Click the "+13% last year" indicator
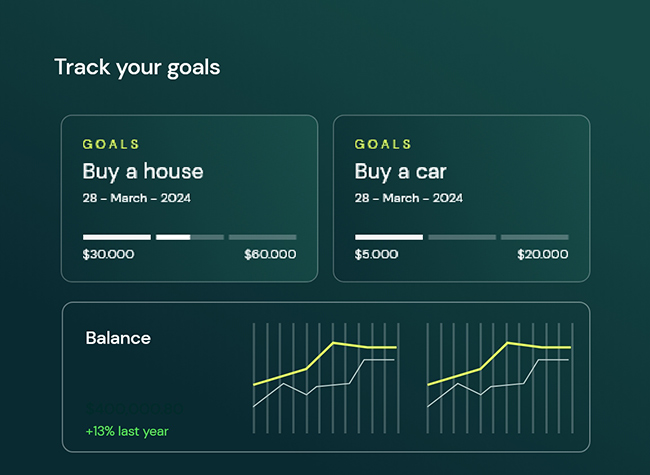This screenshot has height=475, width=650. pos(127,431)
